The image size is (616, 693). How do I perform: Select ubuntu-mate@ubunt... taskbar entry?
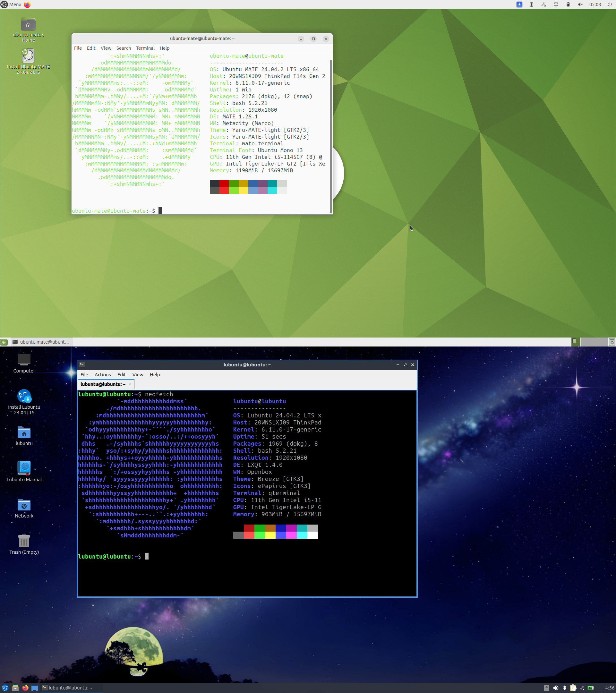(42, 342)
